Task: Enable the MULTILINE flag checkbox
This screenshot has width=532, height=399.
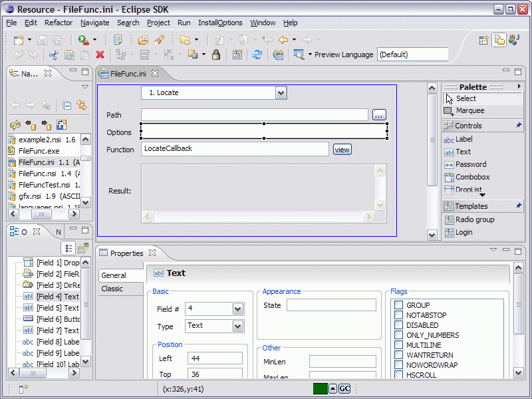Action: tap(399, 345)
